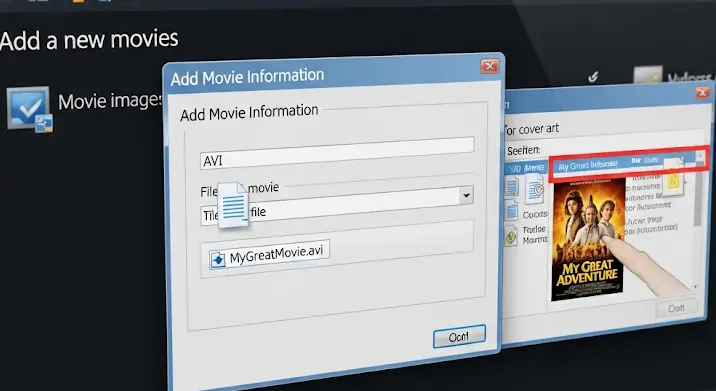The height and width of the screenshot is (391, 716).
Task: Open the File movie dropdown arrow
Action: 466,195
